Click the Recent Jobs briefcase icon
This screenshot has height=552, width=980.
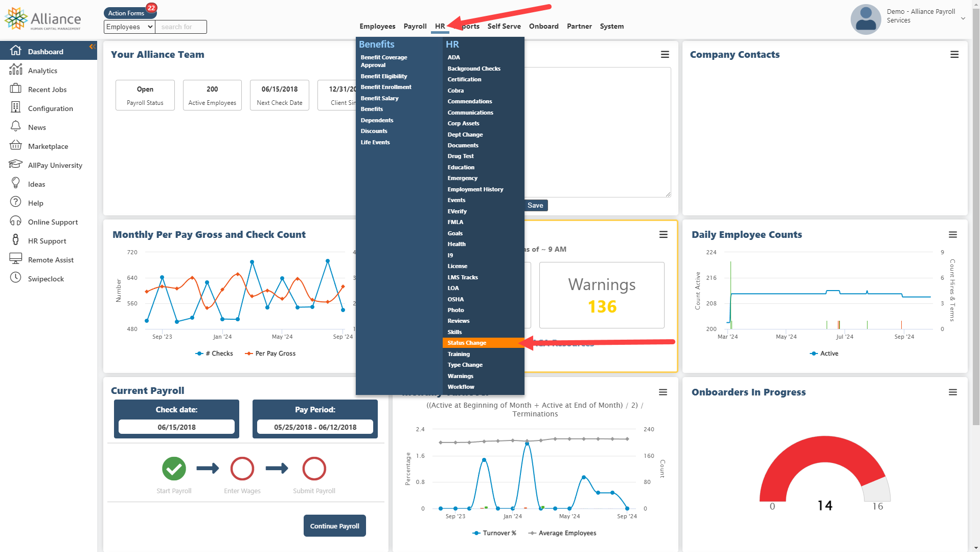point(16,89)
